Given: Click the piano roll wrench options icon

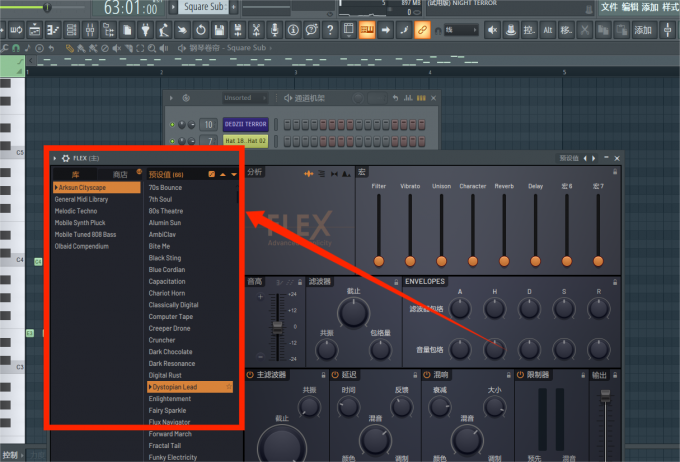Looking at the screenshot, I should pyautogui.click(x=5, y=48).
